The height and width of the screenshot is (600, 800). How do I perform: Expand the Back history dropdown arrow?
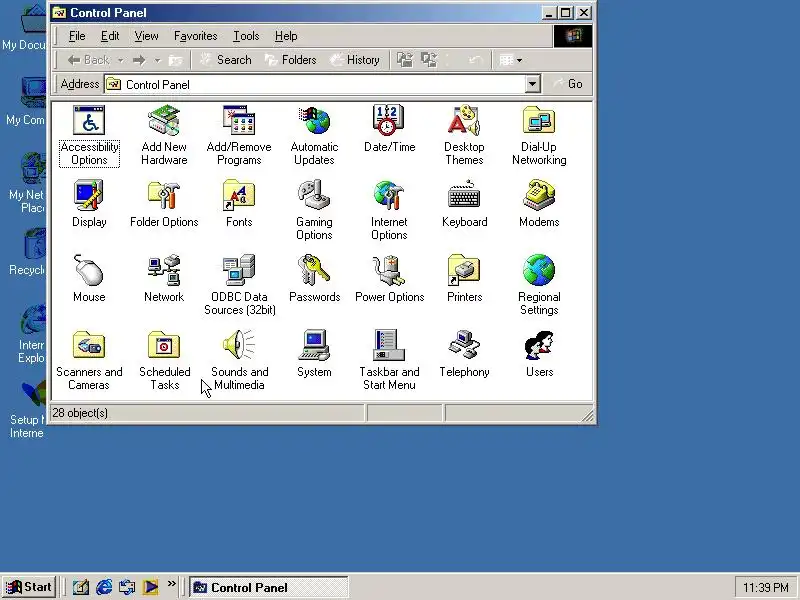click(x=120, y=60)
